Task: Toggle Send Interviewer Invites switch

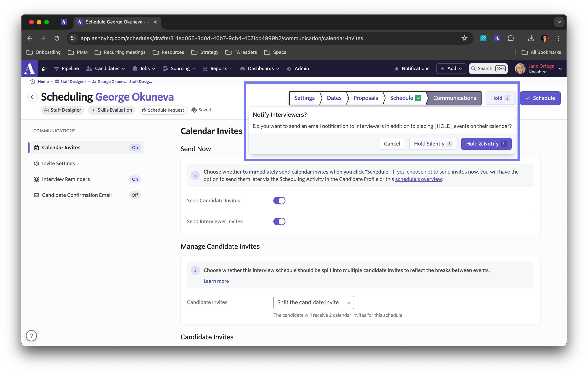Action: click(x=279, y=221)
